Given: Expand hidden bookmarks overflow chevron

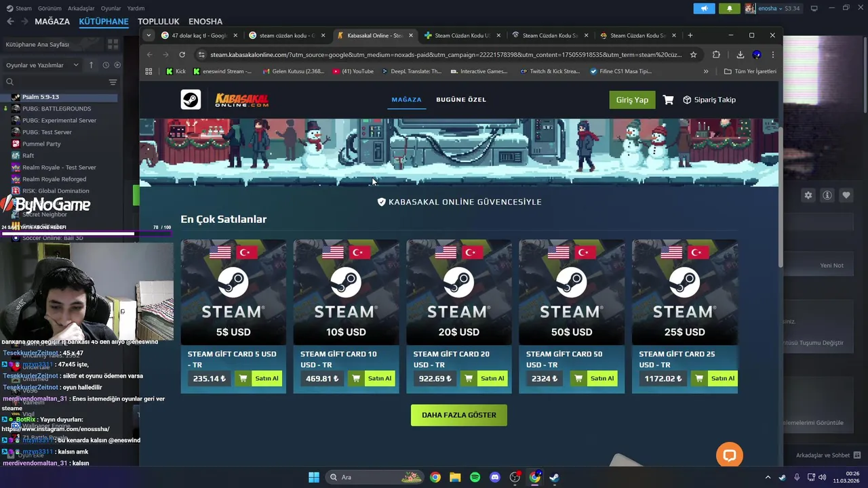Looking at the screenshot, I should click(706, 71).
